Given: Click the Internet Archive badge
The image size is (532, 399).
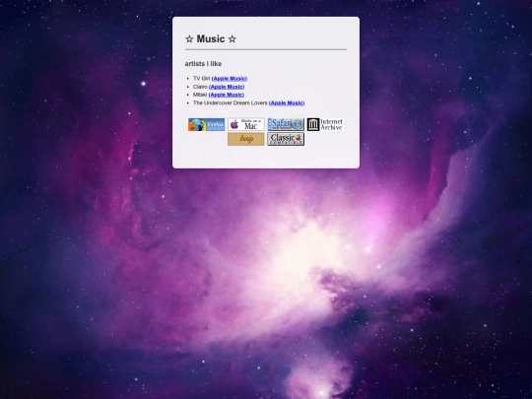Looking at the screenshot, I should coord(325,124).
